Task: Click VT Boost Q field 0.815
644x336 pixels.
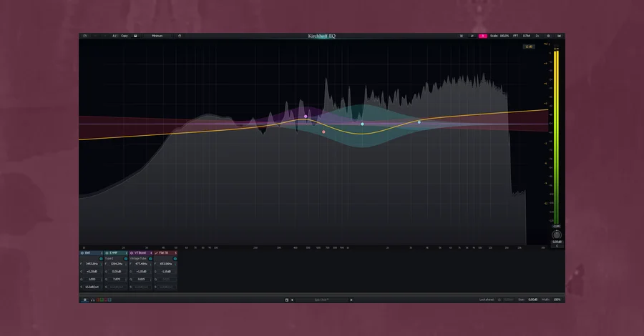Action: click(141, 280)
